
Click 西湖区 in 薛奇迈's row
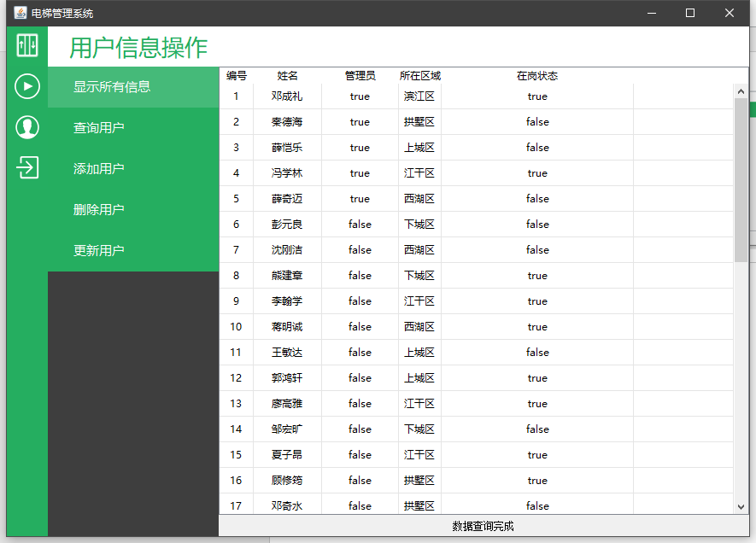(x=420, y=199)
